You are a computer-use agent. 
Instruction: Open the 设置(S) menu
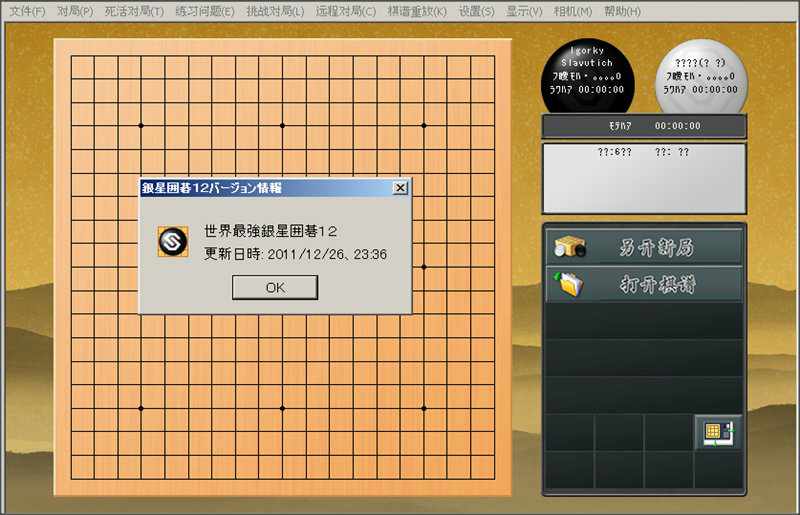tap(477, 11)
